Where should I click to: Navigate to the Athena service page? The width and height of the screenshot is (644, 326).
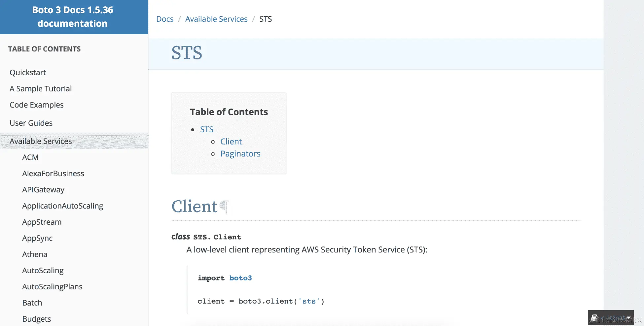pyautogui.click(x=35, y=254)
